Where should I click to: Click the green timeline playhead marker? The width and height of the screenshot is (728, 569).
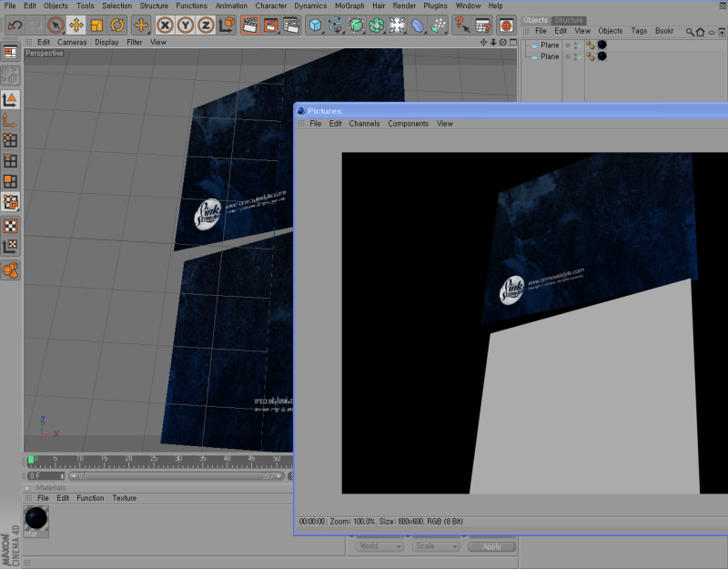[x=31, y=460]
